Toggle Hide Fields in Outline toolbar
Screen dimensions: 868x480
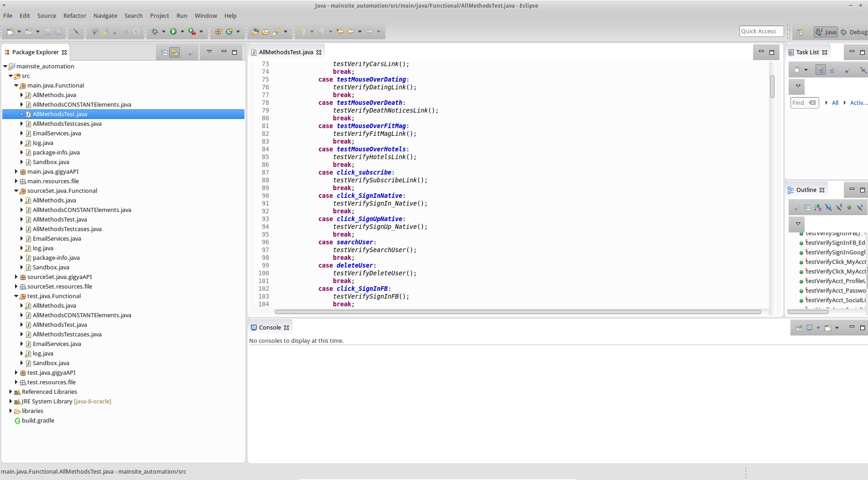coord(828,208)
